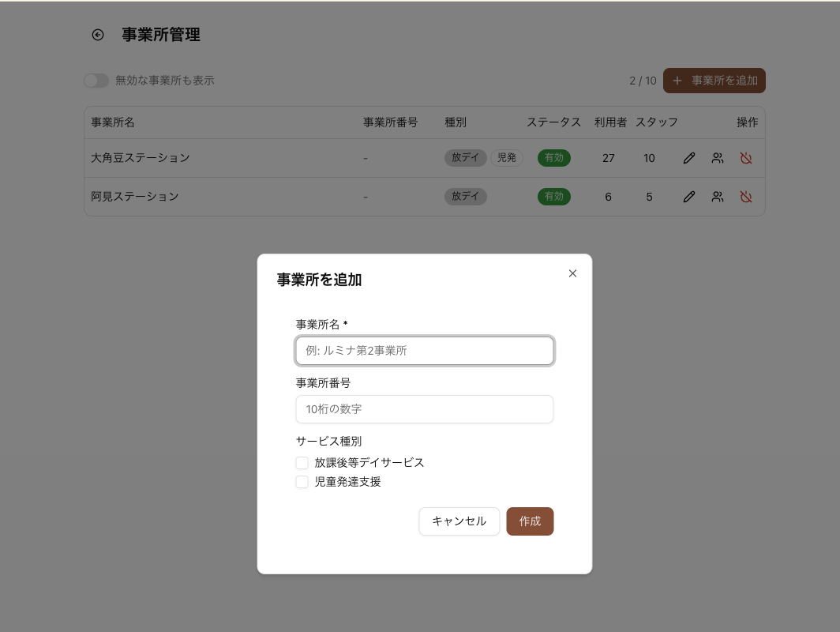Viewport: 840px width, 632px height.
Task: Click the back arrow beside 事業所管理
Action: (x=98, y=35)
